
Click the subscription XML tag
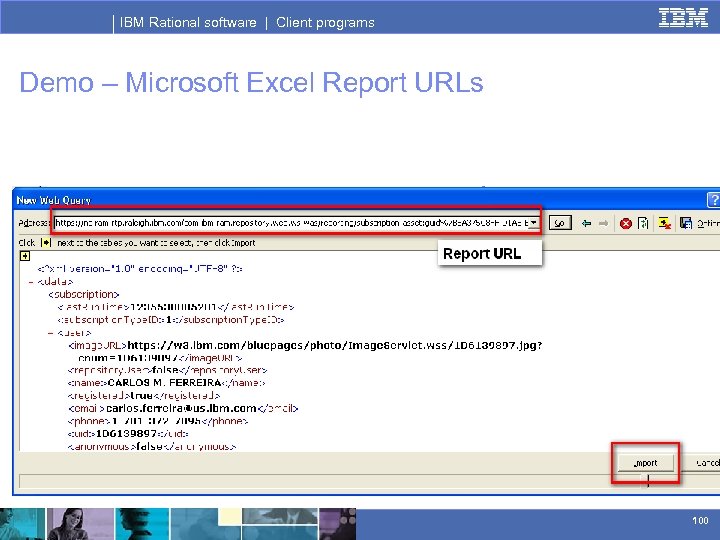(84, 294)
